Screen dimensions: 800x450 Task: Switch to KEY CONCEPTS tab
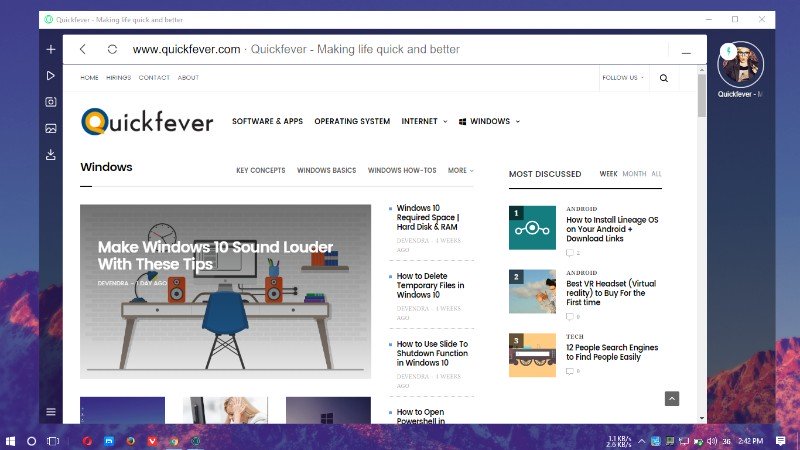click(x=261, y=170)
